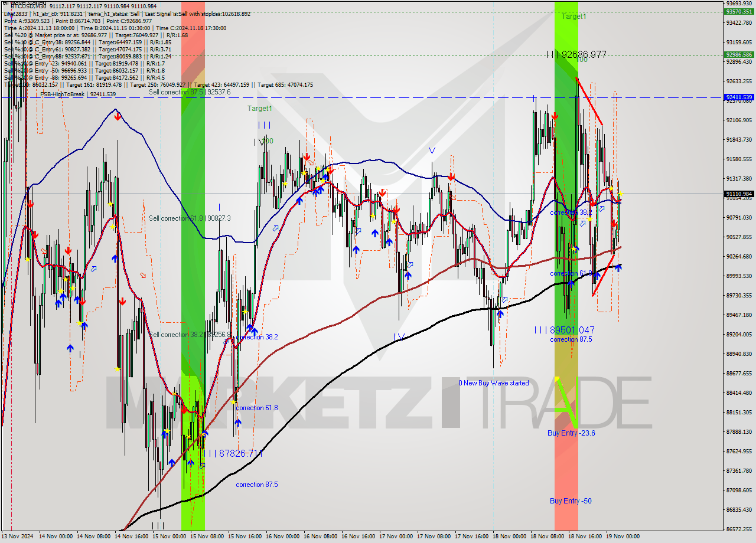756x543 pixels.
Task: Click the green 93570.351 price axis tag
Action: (x=739, y=11)
